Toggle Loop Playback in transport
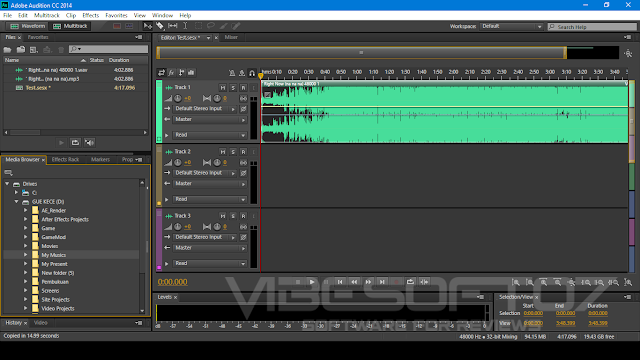Screen dimensions: 640x360 click(x=410, y=282)
